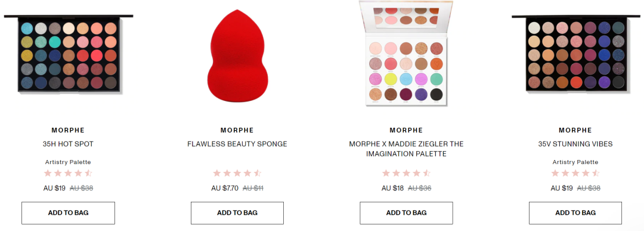Click MORPHE brand above Flawless Beauty Sponge
The image size is (644, 231).
coord(237,130)
